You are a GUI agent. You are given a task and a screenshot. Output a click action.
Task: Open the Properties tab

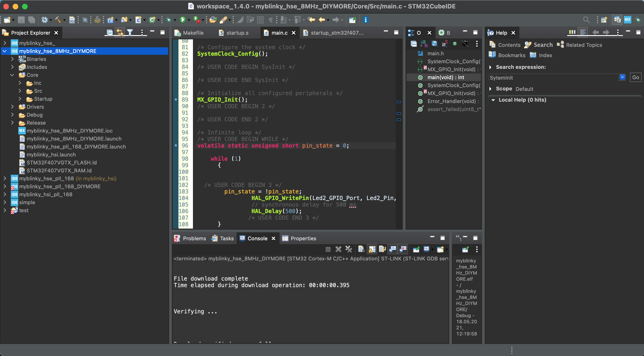pyautogui.click(x=299, y=238)
